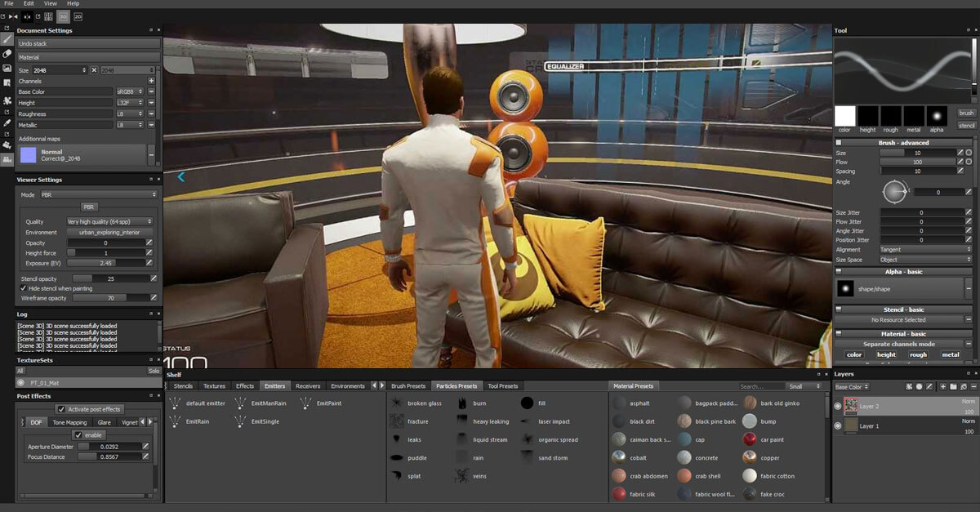Hide Layer 2 using its visibility toggle

coord(838,406)
